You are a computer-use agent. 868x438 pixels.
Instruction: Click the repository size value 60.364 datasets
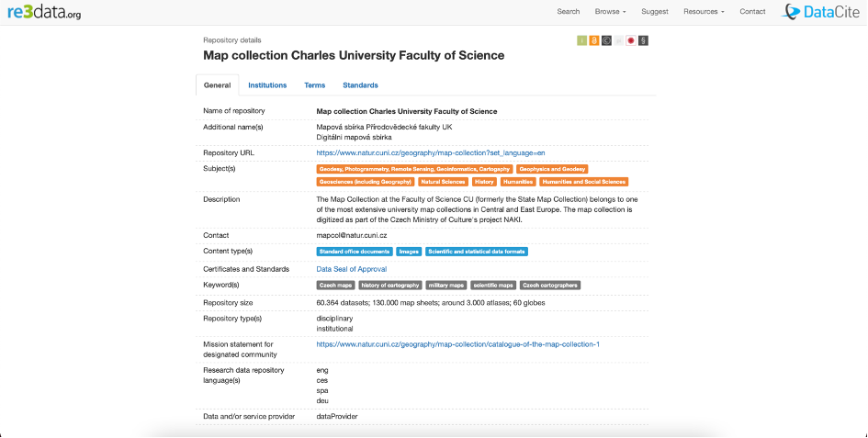431,303
